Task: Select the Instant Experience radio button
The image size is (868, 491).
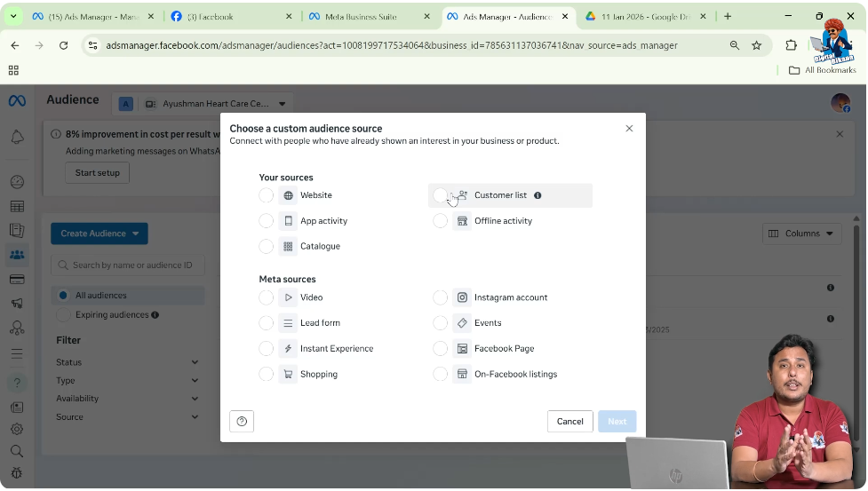Action: [x=267, y=348]
